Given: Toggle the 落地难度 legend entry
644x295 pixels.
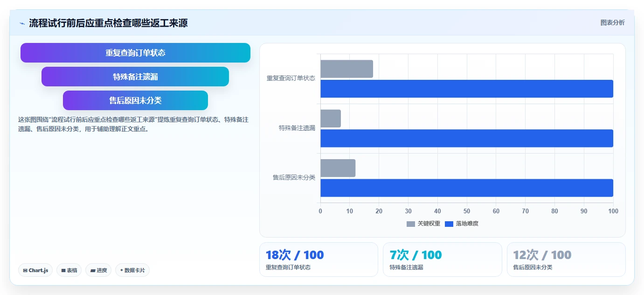Looking at the screenshot, I should click(x=462, y=224).
